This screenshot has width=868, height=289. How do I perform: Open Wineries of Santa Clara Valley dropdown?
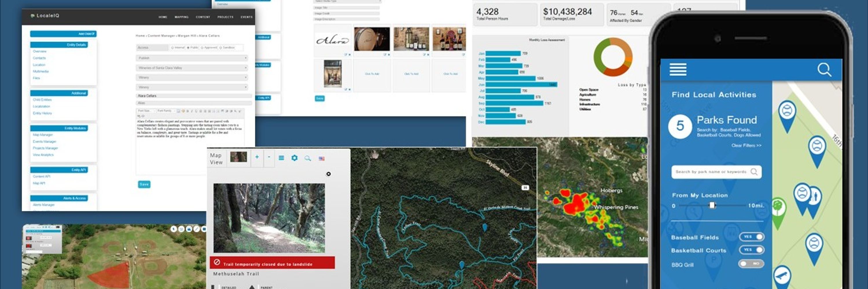point(192,68)
